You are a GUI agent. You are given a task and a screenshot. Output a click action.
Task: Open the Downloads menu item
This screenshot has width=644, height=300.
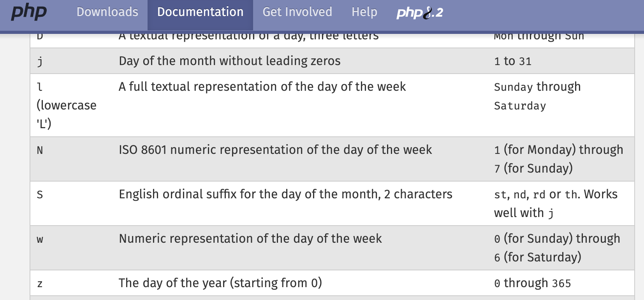coord(107,12)
